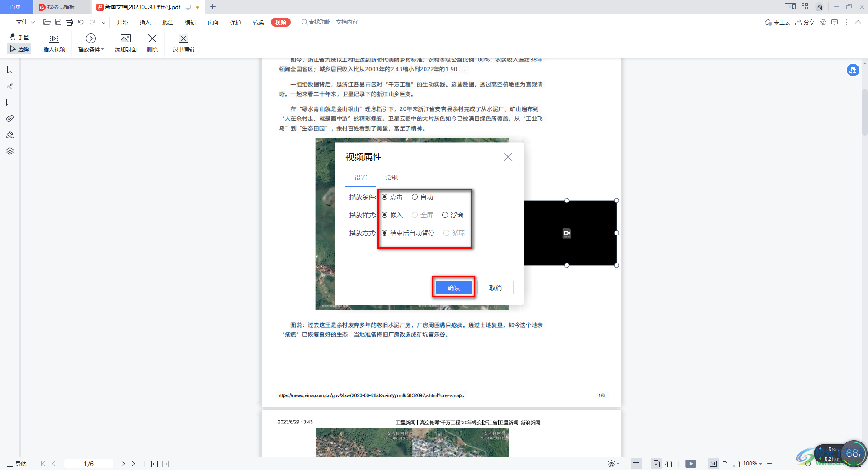
Task: Switch to the Page (页面) ribbon tab
Action: pyautogui.click(x=213, y=22)
